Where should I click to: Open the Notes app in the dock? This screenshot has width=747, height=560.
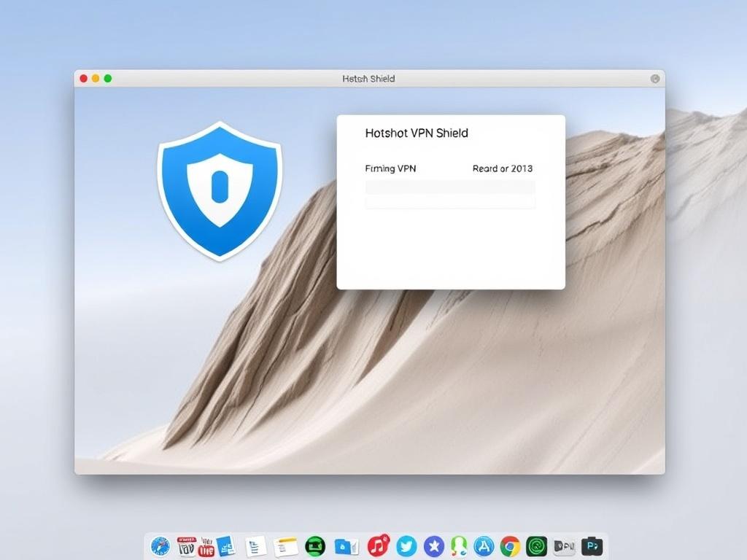[x=286, y=547]
